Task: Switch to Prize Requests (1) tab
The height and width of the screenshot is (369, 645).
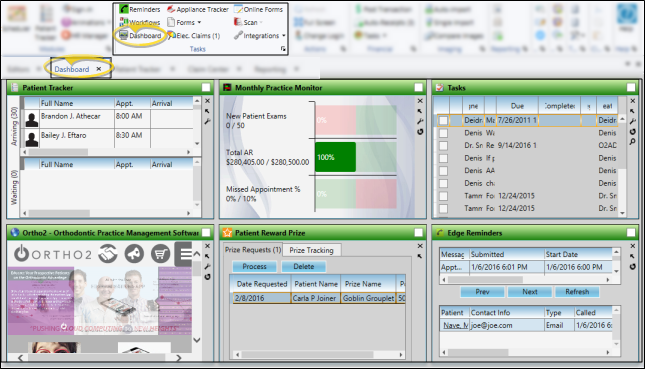Action: point(253,250)
